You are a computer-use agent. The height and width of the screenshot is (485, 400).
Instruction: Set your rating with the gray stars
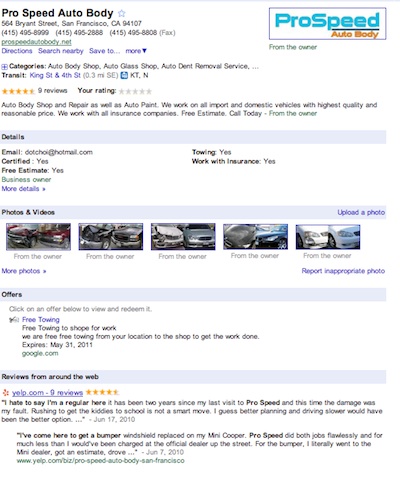click(x=135, y=91)
